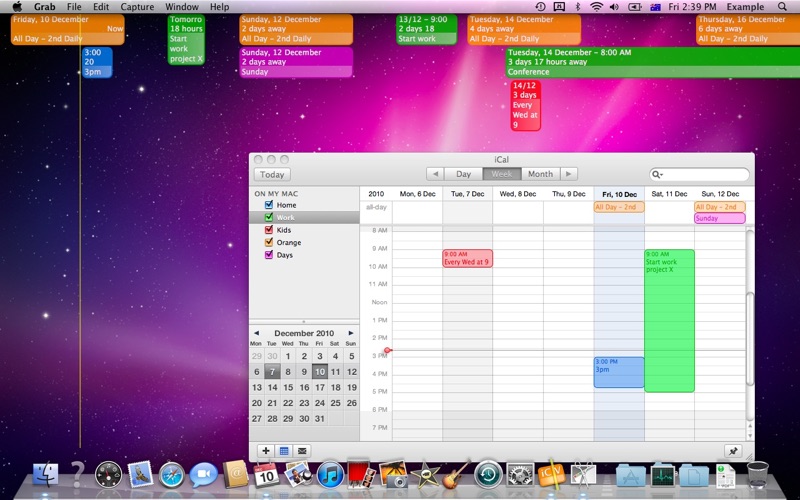
Task: Click in the iCal search field
Action: [x=699, y=174]
